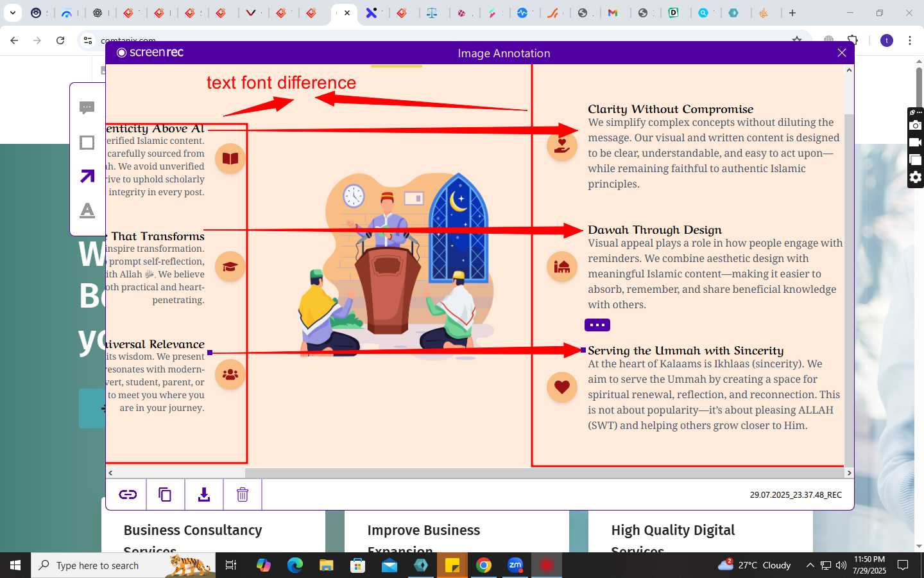The height and width of the screenshot is (578, 924).
Task: Click the 'Serving the Ummah with Sincerity' heading
Action: click(x=686, y=351)
